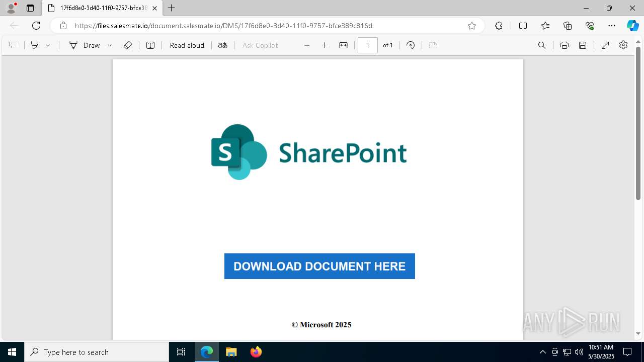
Task: Click the Read aloud button
Action: point(187,45)
